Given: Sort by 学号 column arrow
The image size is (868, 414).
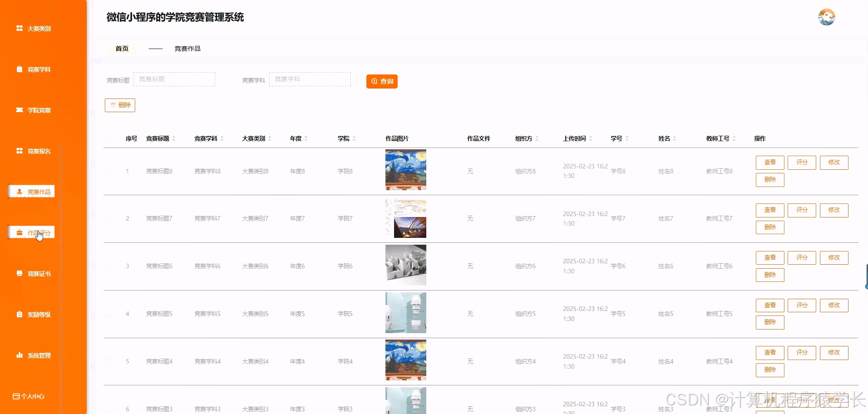Looking at the screenshot, I should coord(627,138).
